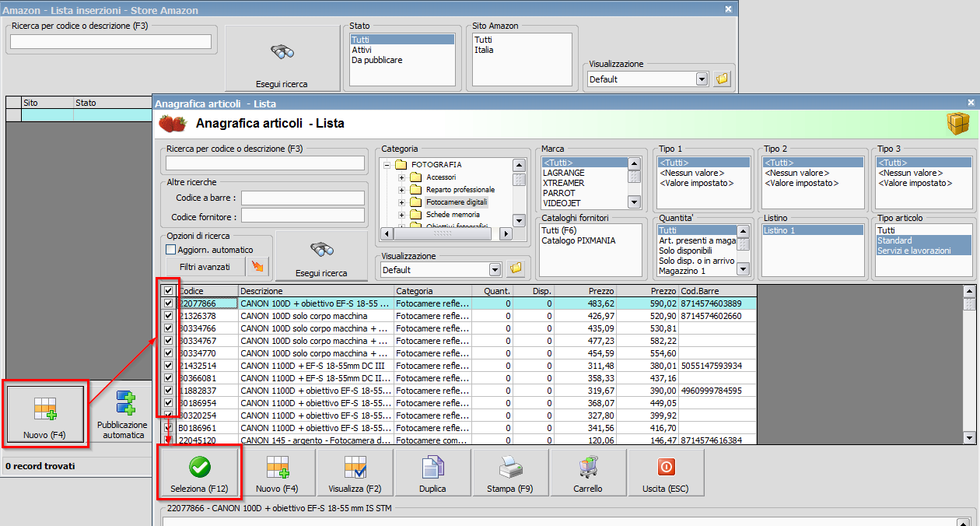Uncheck the row priced 435,09
Viewport: 980px width, 526px height.
(x=168, y=328)
